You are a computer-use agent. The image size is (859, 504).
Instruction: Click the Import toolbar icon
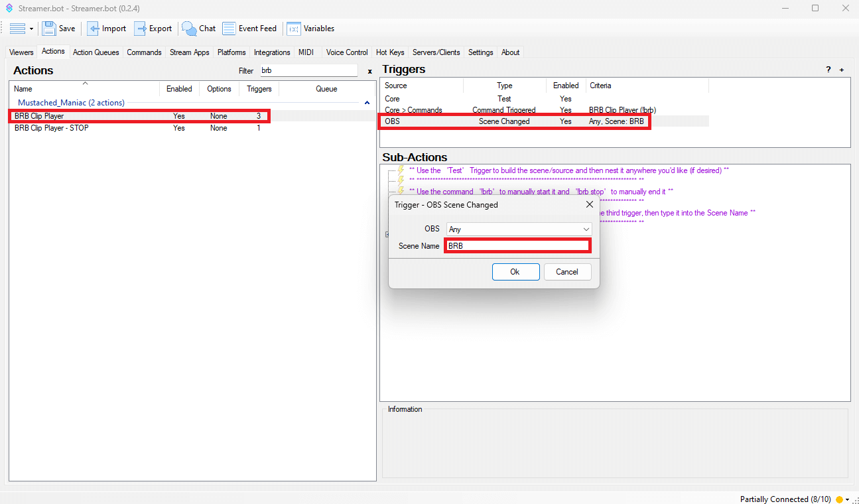pyautogui.click(x=94, y=29)
